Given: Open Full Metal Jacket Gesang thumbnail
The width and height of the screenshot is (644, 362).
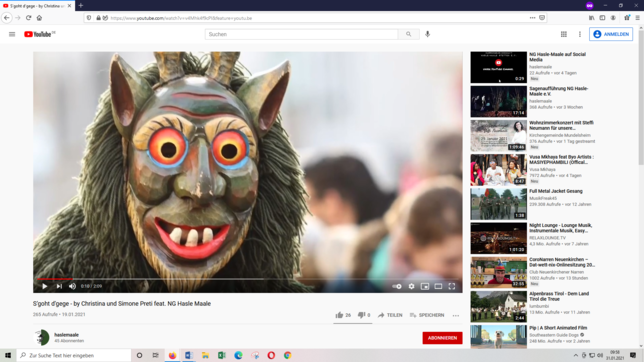Looking at the screenshot, I should click(x=498, y=204).
